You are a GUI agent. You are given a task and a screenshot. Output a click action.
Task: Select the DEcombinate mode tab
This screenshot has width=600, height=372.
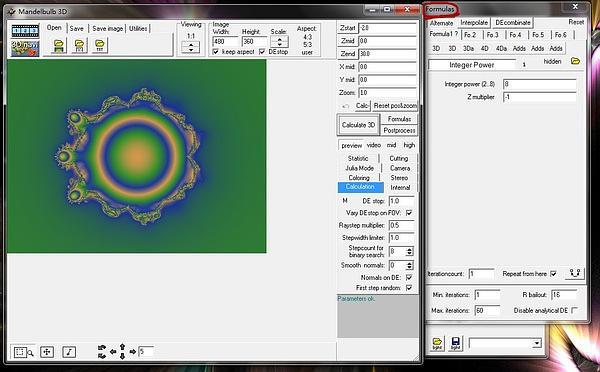point(513,23)
